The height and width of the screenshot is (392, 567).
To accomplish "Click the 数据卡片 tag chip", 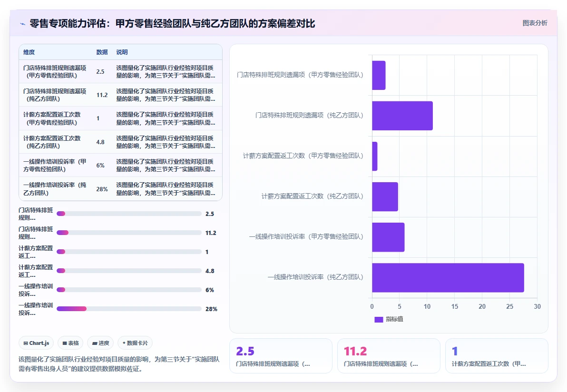I will click(135, 343).
